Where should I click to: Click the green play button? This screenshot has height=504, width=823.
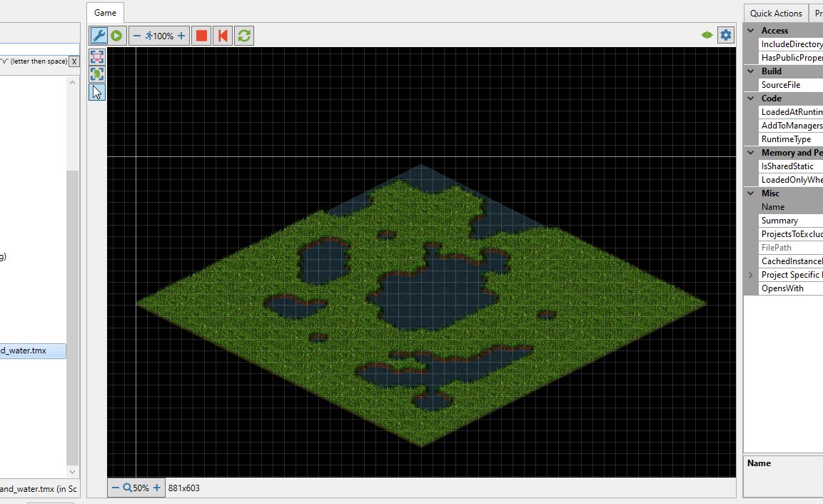[x=116, y=36]
